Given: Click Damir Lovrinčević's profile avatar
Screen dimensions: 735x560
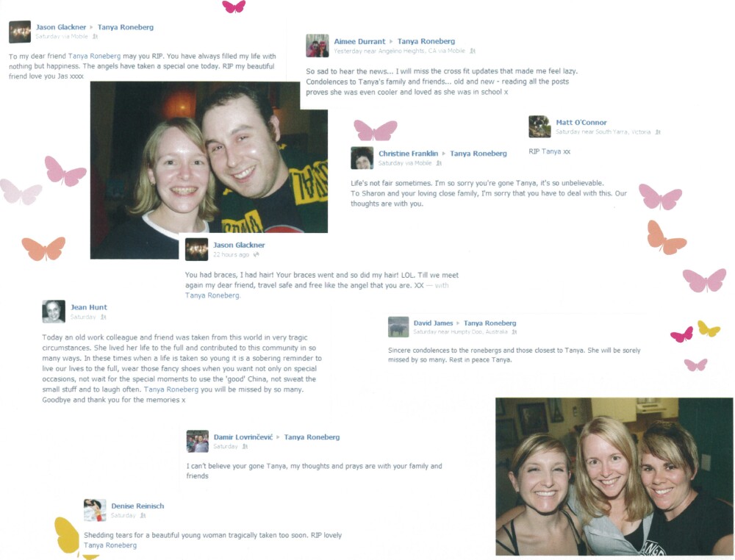Looking at the screenshot, I should tap(197, 442).
